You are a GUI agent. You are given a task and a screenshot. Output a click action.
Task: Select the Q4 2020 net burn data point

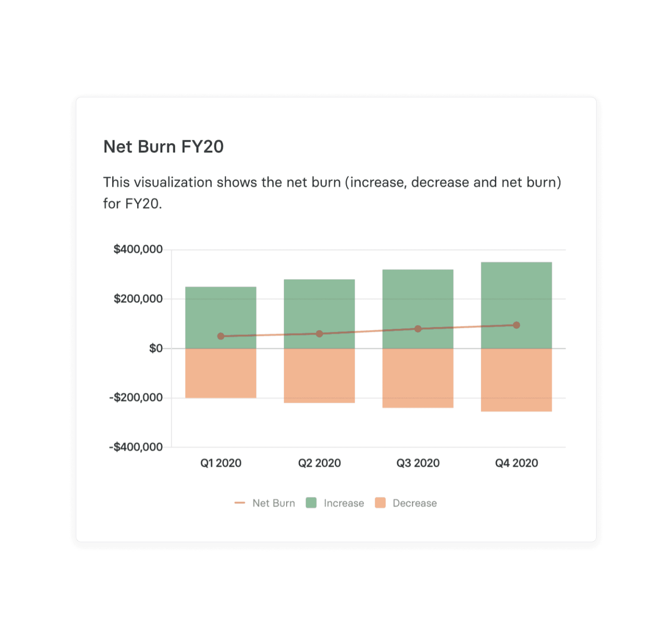click(x=516, y=325)
